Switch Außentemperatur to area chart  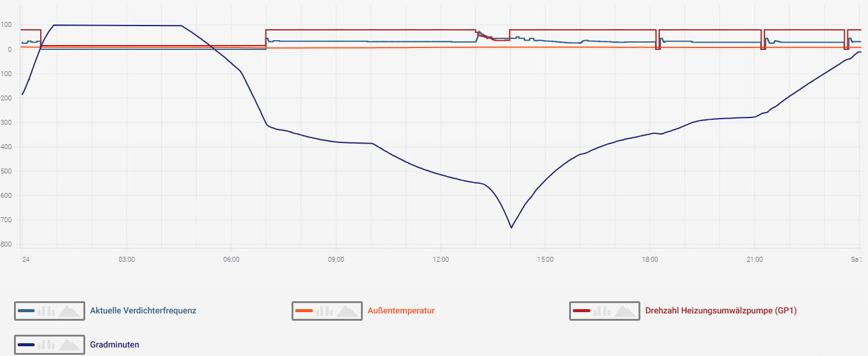coord(347,311)
